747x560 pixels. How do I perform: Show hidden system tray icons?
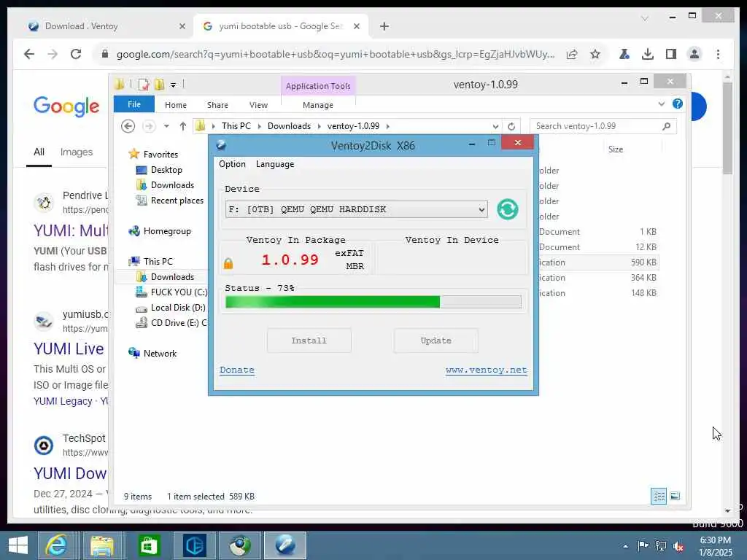(x=625, y=546)
